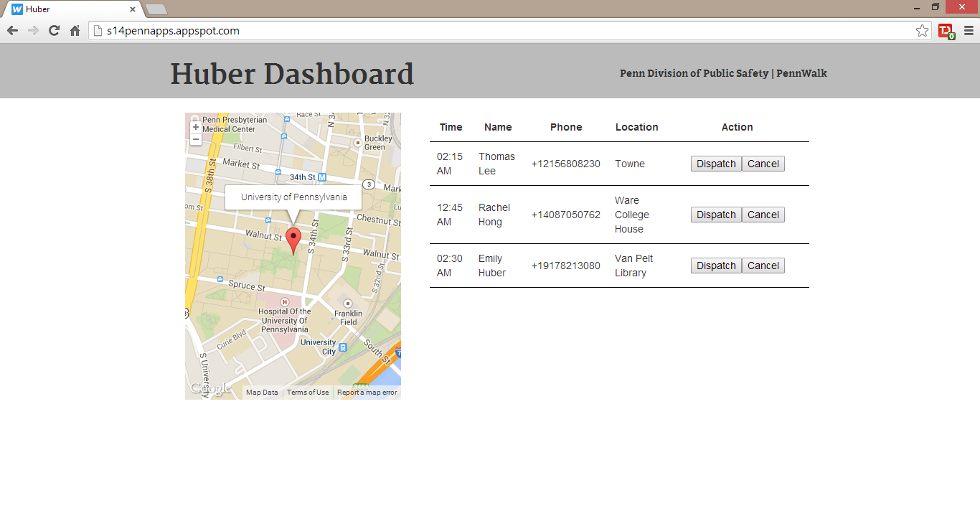Open the Map Data link

tap(262, 393)
